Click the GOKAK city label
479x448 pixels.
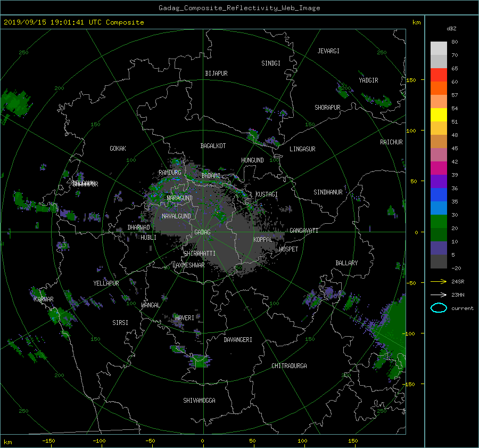118,149
